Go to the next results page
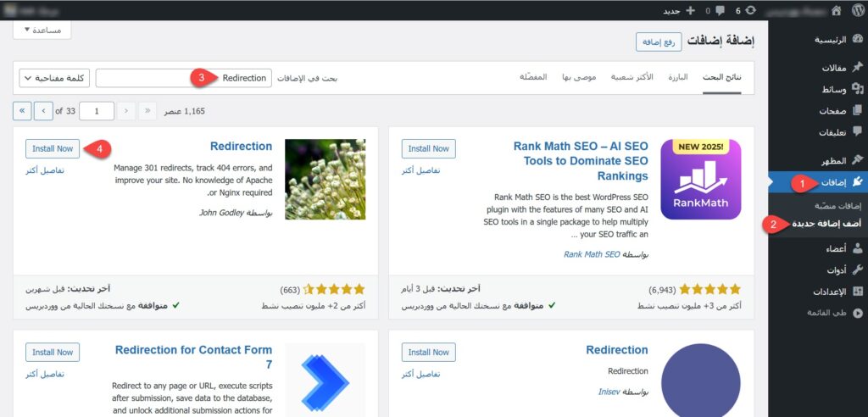 click(43, 111)
